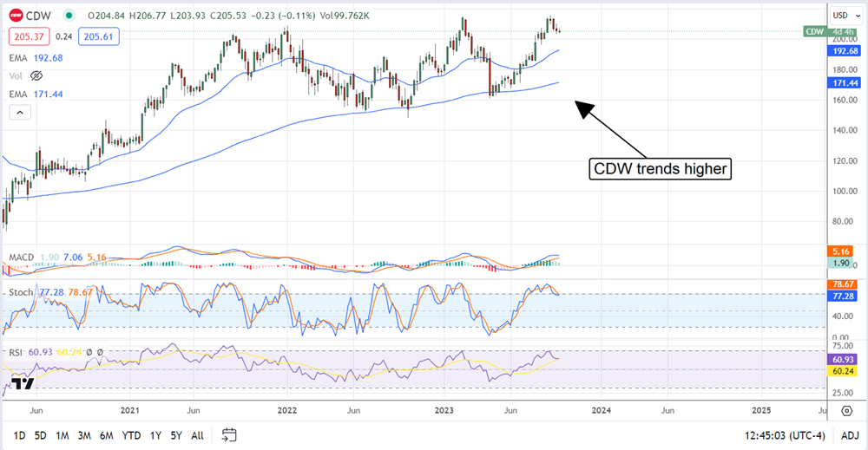Select the 5D time range
Image resolution: width=868 pixels, height=450 pixels.
pos(41,435)
